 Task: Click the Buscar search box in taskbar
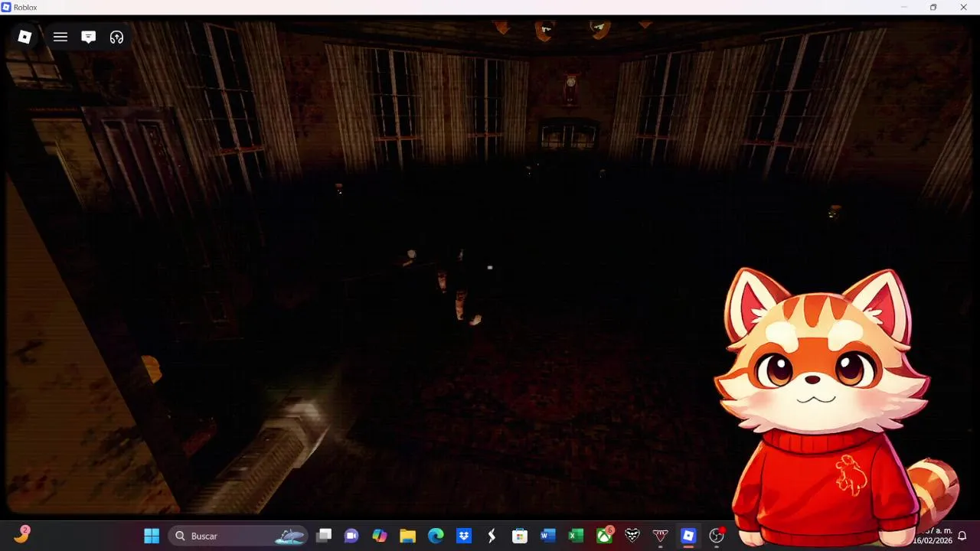tap(237, 536)
